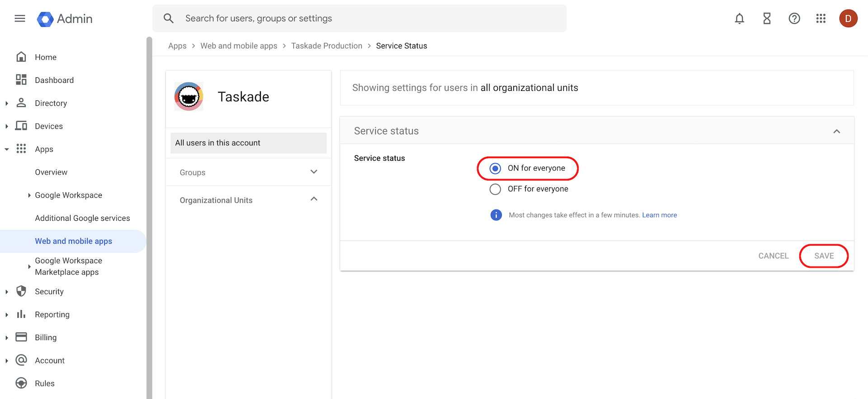Click the Account at-sign icon
The image size is (868, 399).
(x=21, y=360)
